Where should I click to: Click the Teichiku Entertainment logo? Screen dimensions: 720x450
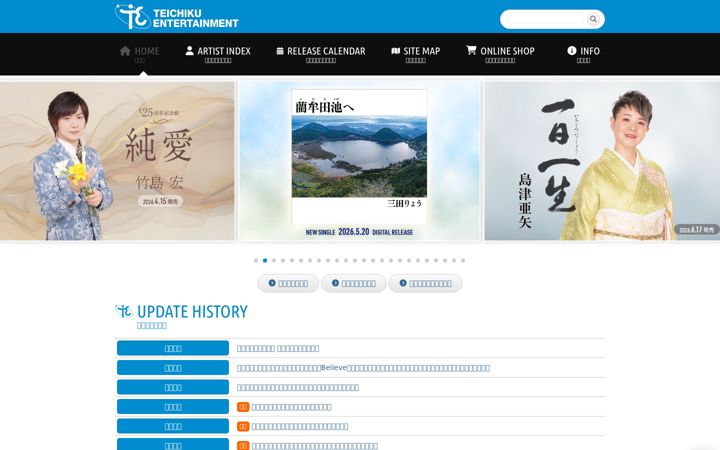click(177, 17)
